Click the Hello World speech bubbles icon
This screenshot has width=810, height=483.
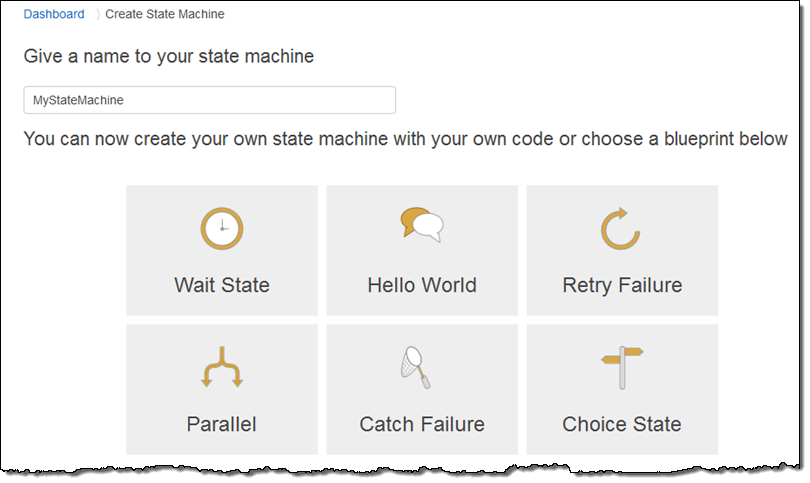tap(422, 225)
